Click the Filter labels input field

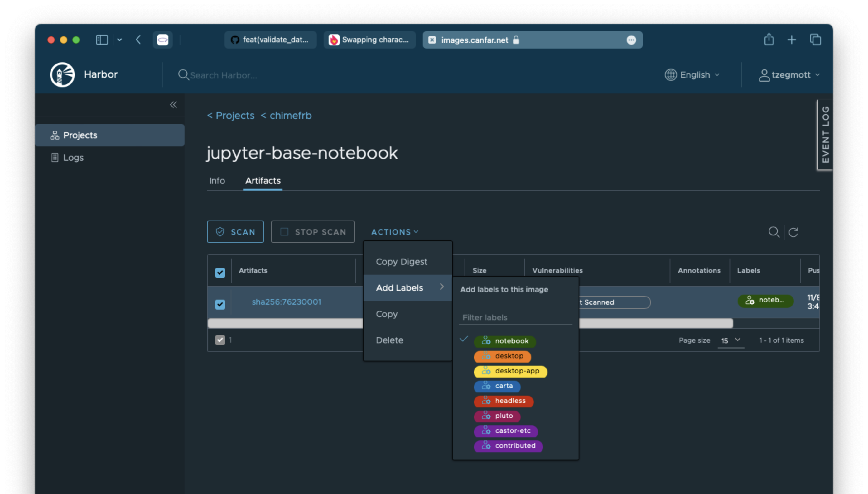pos(515,318)
